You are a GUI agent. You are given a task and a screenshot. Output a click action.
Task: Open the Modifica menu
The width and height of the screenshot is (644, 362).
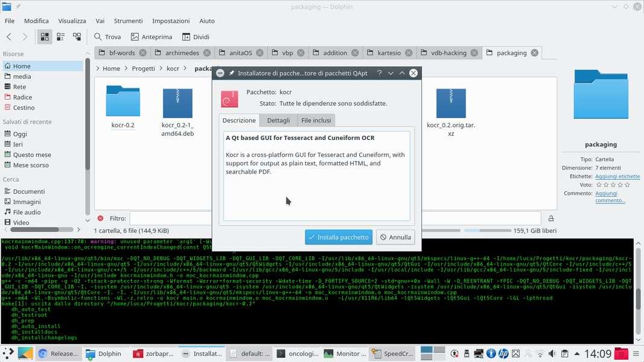click(36, 21)
